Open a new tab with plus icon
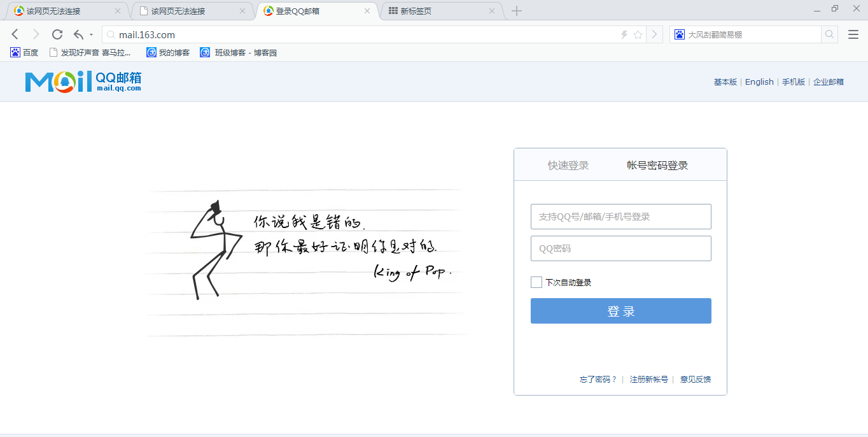The height and width of the screenshot is (437, 868). point(517,11)
